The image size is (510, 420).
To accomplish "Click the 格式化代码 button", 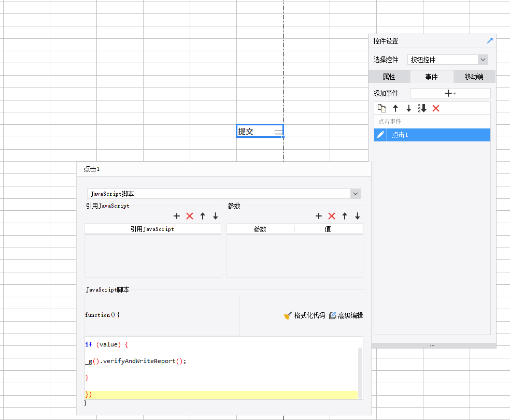I will pyautogui.click(x=304, y=315).
